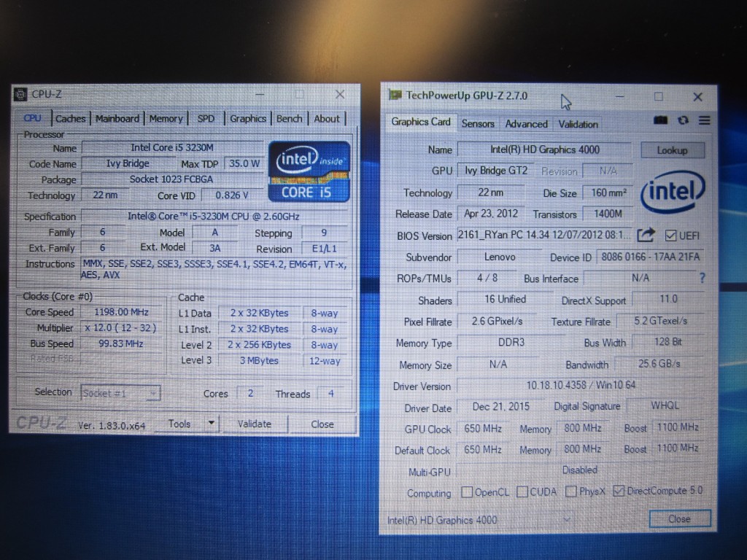Toggle the CUDA checkbox

(x=522, y=491)
